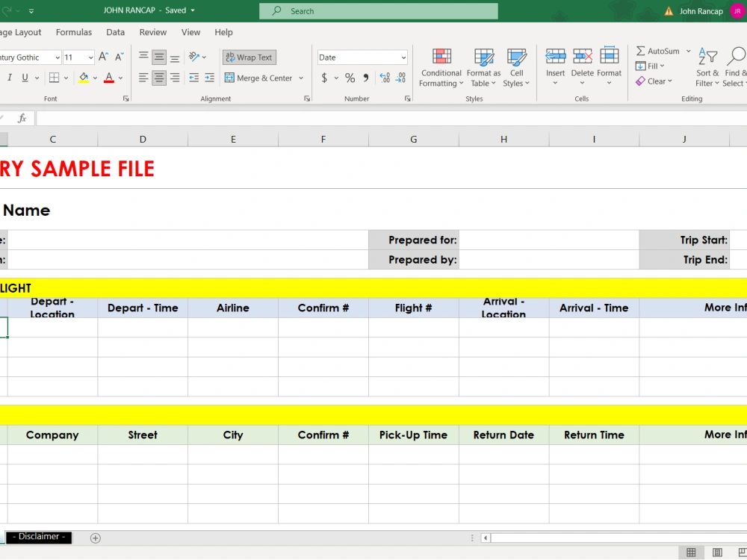
Task: Align text right
Action: pyautogui.click(x=175, y=78)
